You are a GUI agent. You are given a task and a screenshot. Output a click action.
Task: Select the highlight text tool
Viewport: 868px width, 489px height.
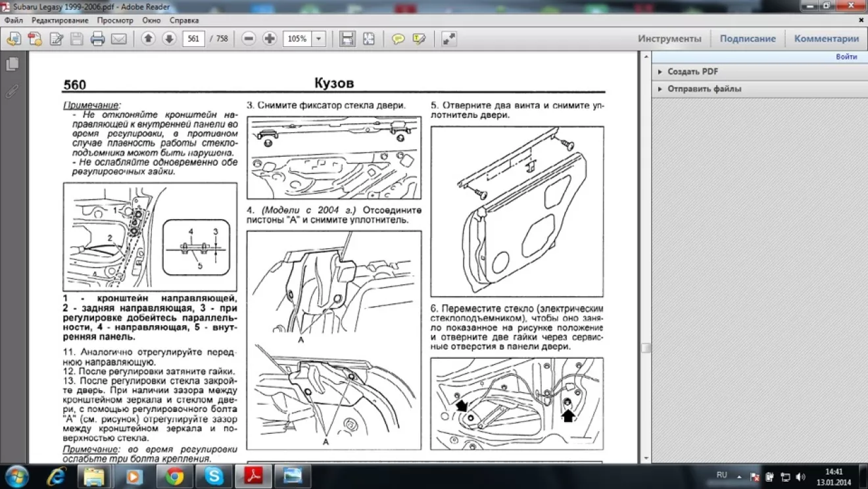420,39
